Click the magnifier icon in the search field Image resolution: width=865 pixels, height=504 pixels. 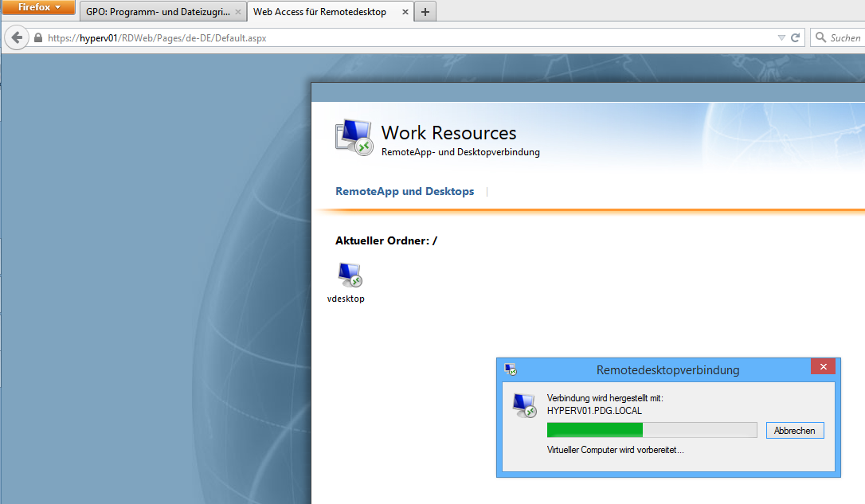tap(820, 37)
